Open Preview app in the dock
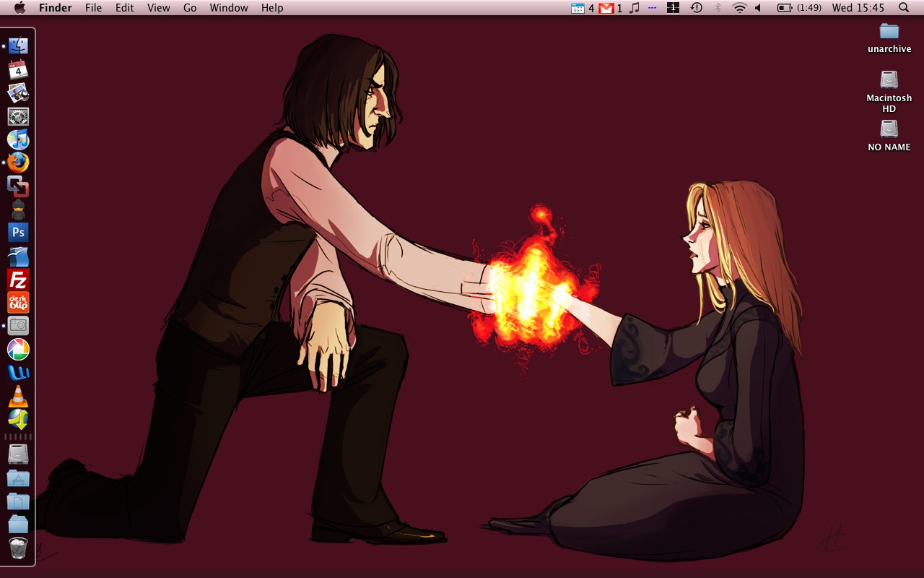924x578 pixels. pyautogui.click(x=18, y=93)
